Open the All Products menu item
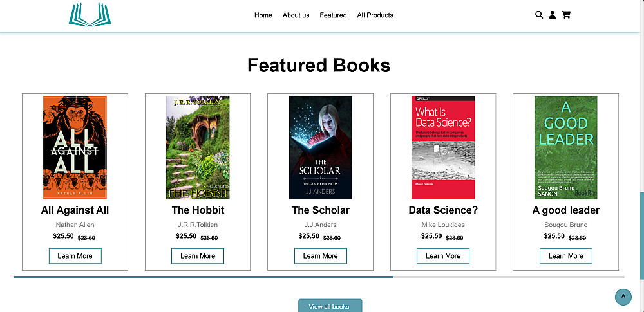The width and height of the screenshot is (644, 312). click(x=375, y=15)
